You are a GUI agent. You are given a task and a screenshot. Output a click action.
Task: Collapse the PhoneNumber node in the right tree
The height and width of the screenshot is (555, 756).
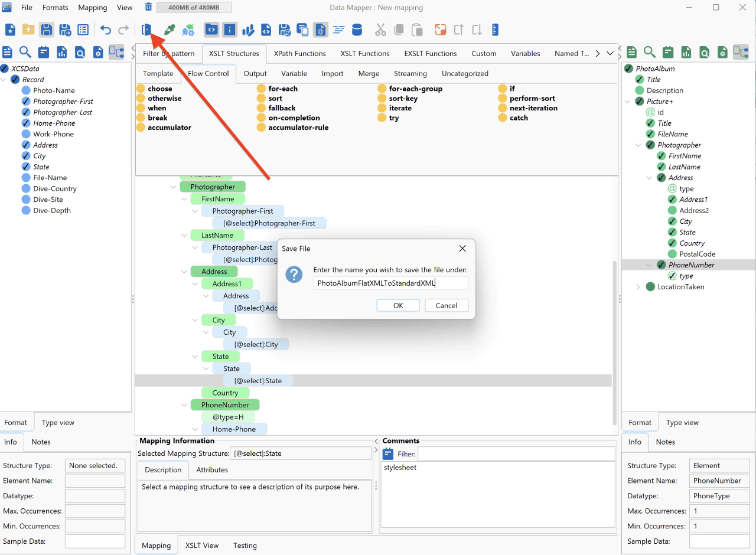pyautogui.click(x=650, y=265)
